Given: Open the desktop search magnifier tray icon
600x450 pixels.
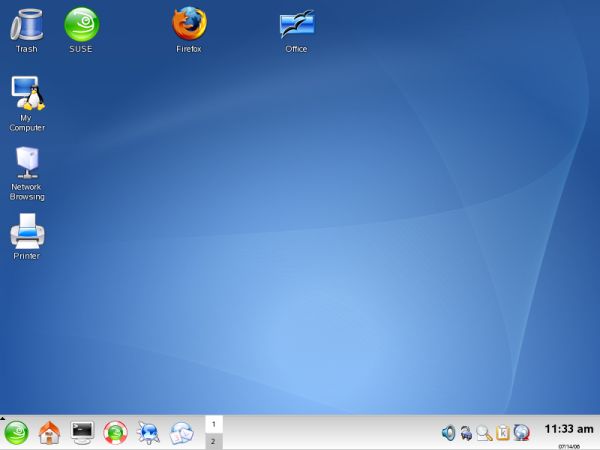Looking at the screenshot, I should pos(484,433).
